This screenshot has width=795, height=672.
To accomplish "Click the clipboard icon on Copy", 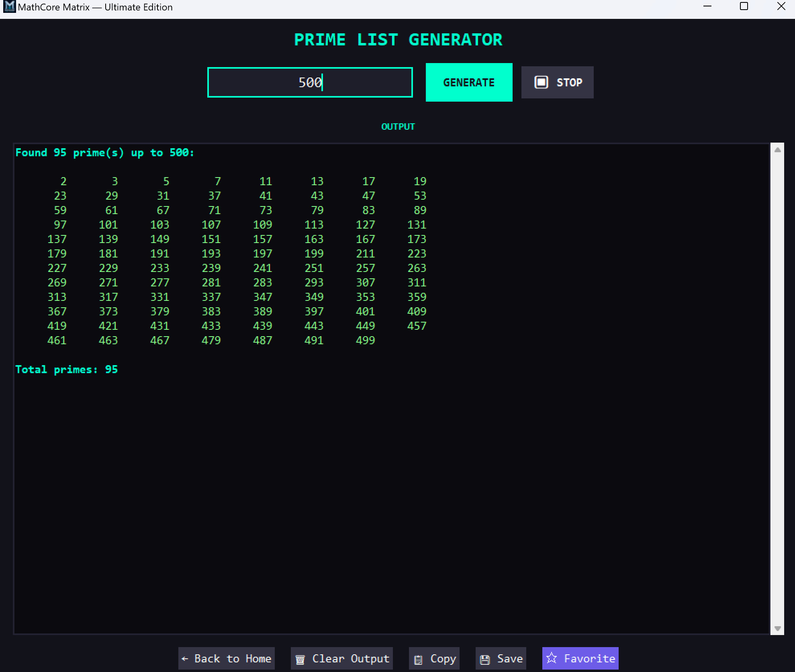I will point(418,659).
